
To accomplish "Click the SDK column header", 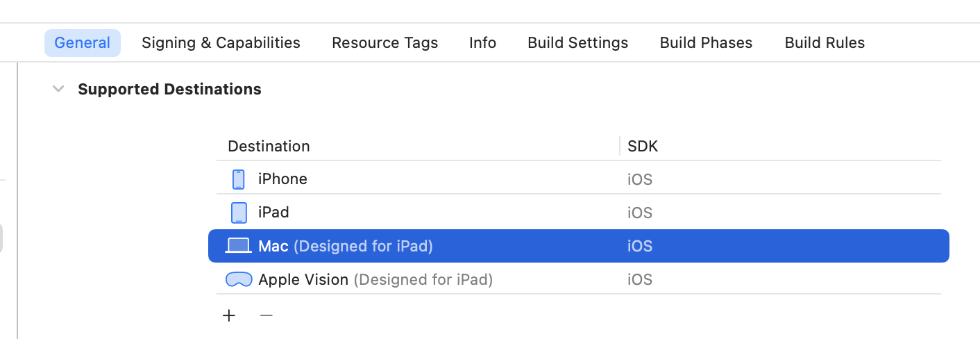I will coord(643,147).
